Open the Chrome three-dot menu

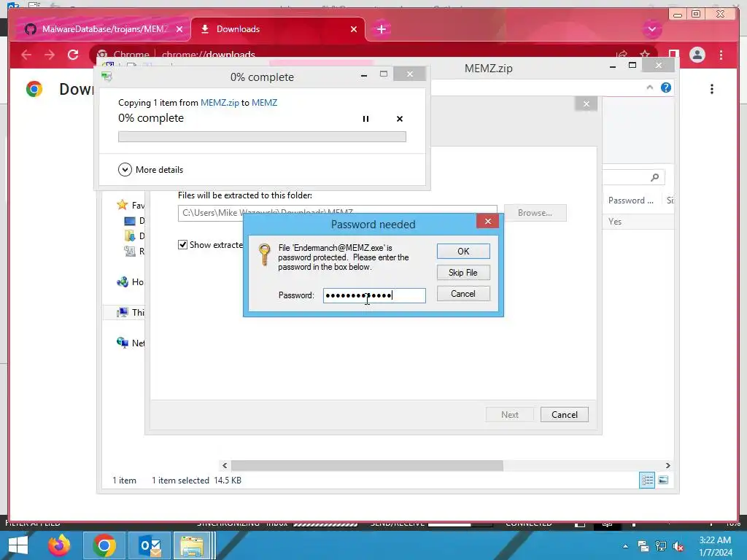pyautogui.click(x=721, y=55)
